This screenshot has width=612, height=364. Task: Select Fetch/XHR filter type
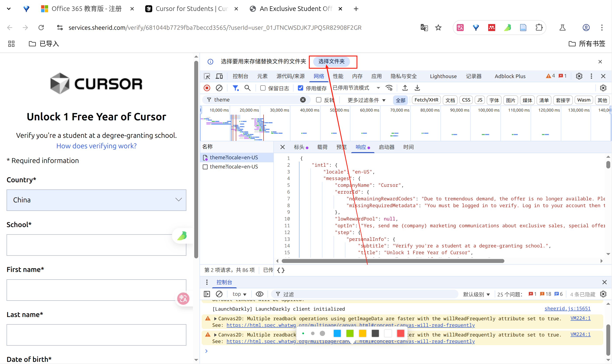(426, 100)
